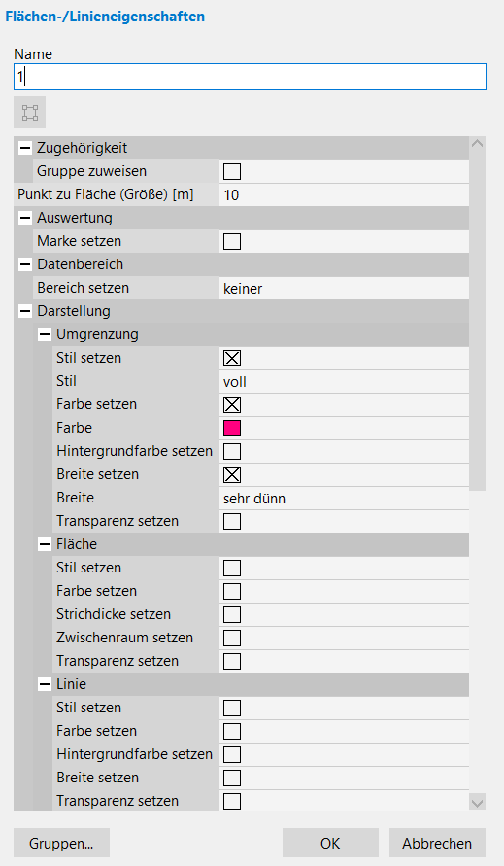This screenshot has height=866, width=504.
Task: Collapse the Linie subsection
Action: coord(45,684)
